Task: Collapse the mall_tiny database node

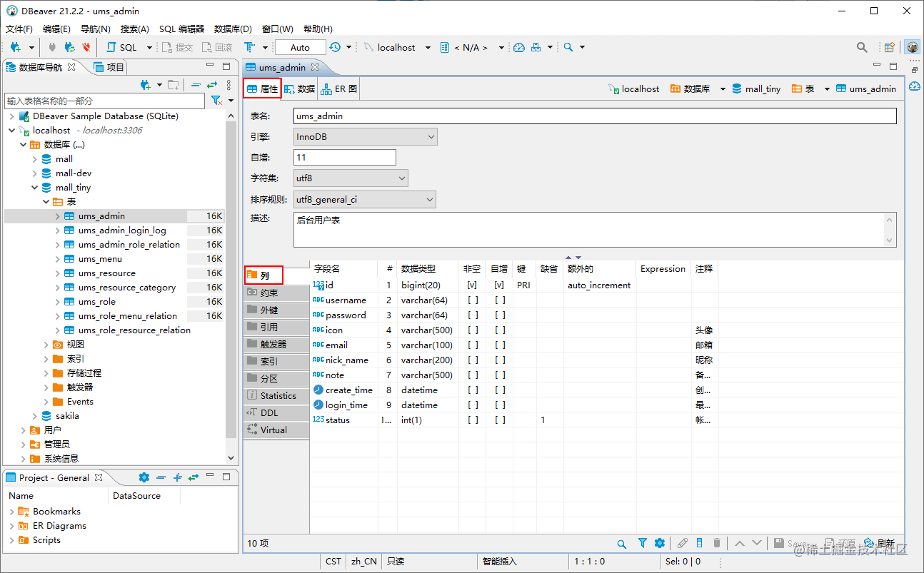Action: coord(35,188)
